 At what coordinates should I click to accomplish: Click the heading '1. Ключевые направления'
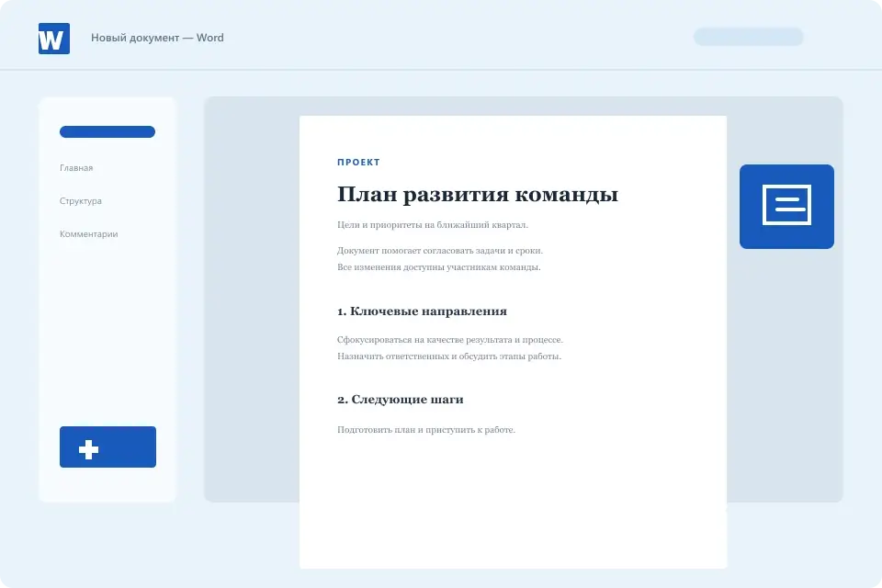tap(422, 311)
